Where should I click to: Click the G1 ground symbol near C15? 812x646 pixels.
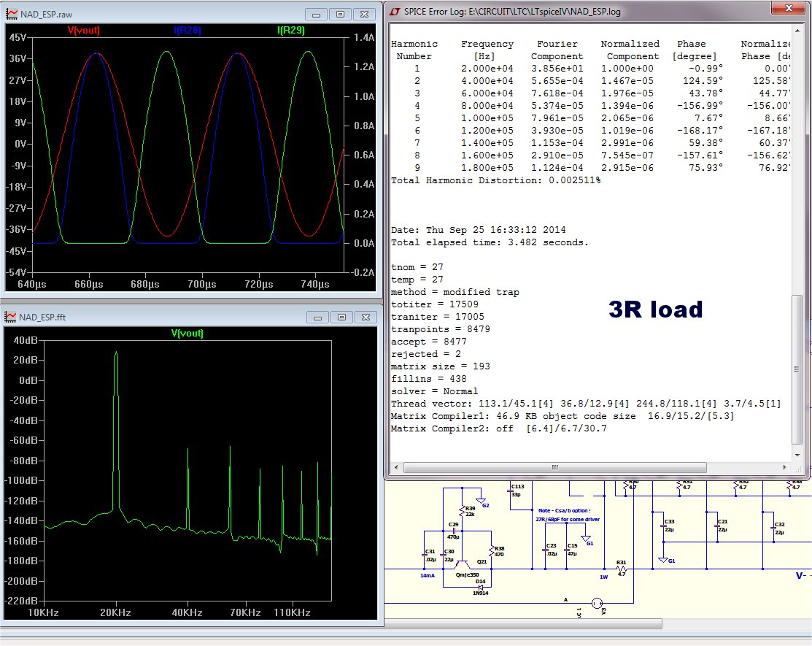pos(586,538)
